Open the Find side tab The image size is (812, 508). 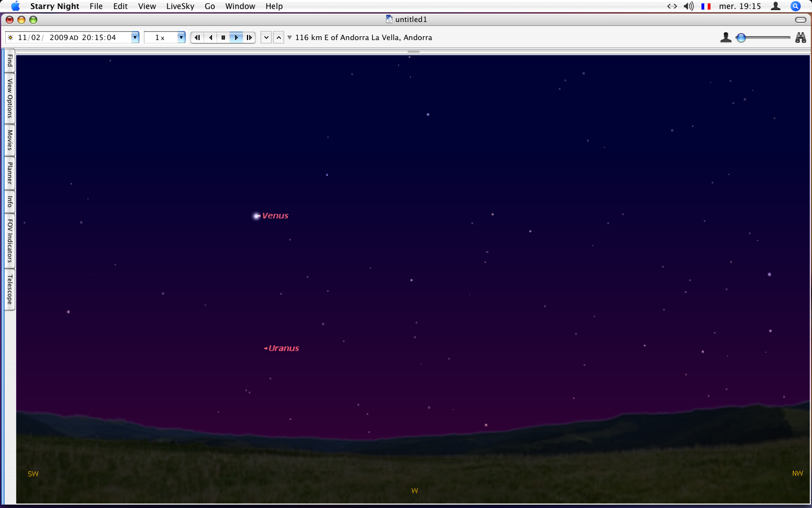[x=10, y=60]
